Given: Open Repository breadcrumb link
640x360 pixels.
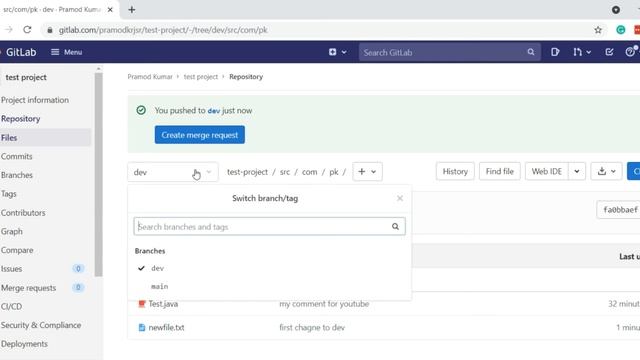Looking at the screenshot, I should [246, 77].
